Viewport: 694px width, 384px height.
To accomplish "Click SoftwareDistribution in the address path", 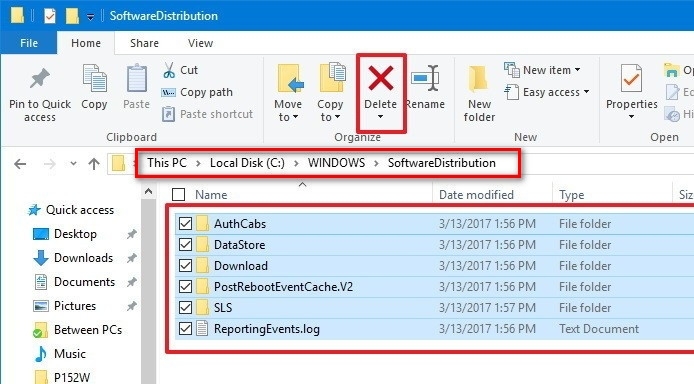I will pos(442,163).
